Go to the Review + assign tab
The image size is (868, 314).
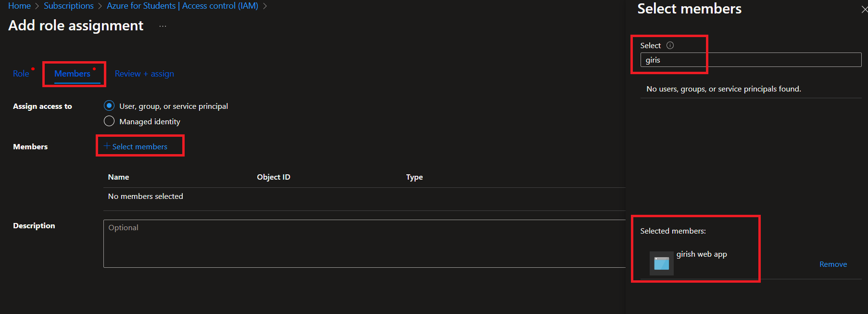144,74
